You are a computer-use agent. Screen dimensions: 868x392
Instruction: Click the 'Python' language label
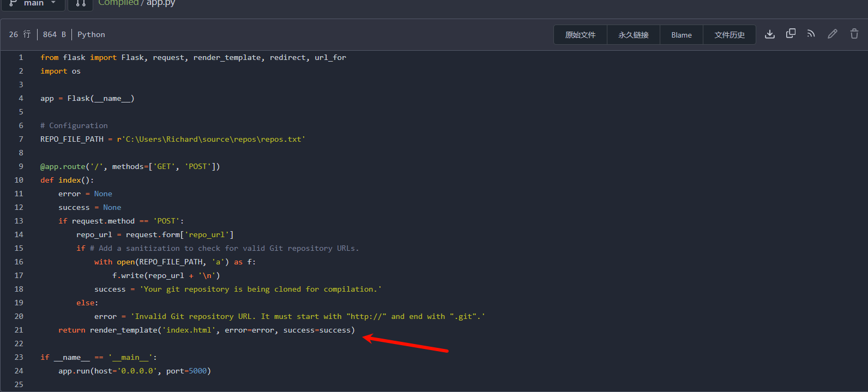pyautogui.click(x=91, y=34)
